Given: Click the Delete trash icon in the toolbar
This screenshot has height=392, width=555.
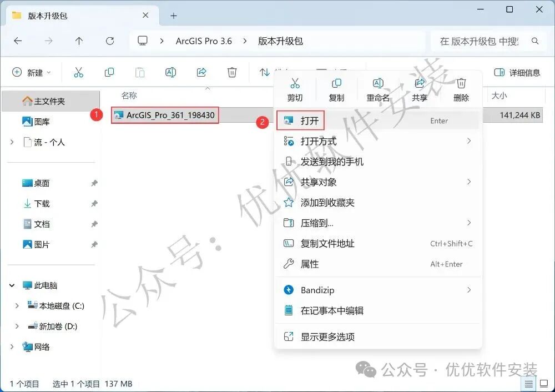Looking at the screenshot, I should (x=232, y=72).
